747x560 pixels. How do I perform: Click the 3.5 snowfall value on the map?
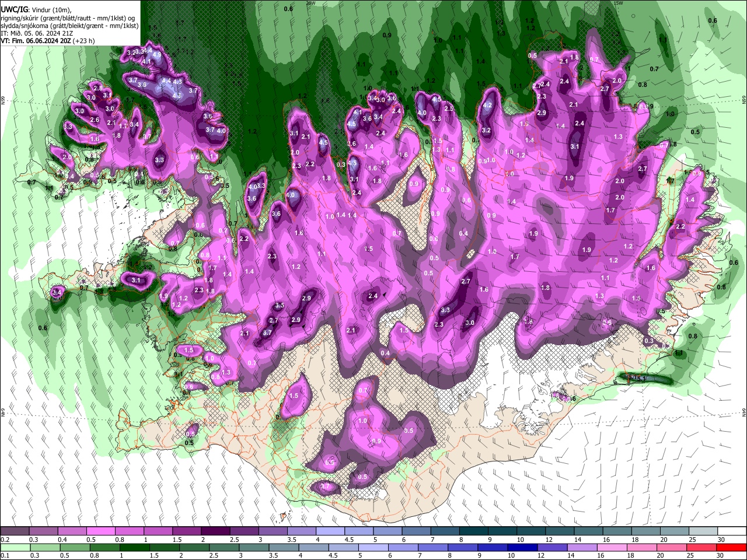pos(280,305)
